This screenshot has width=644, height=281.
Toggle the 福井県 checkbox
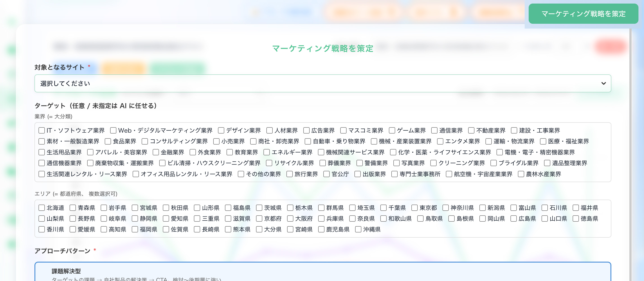click(576, 208)
